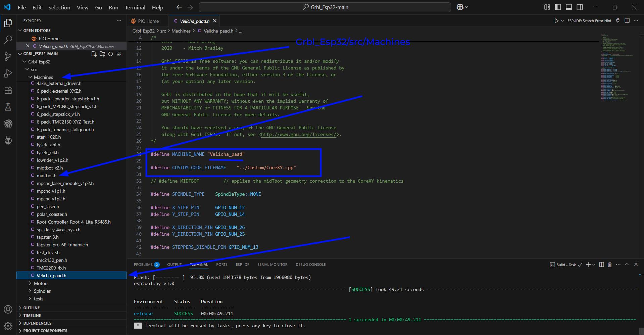The image size is (644, 335).
Task: Toggle the Secondary Side Bar
Action: 580,7
